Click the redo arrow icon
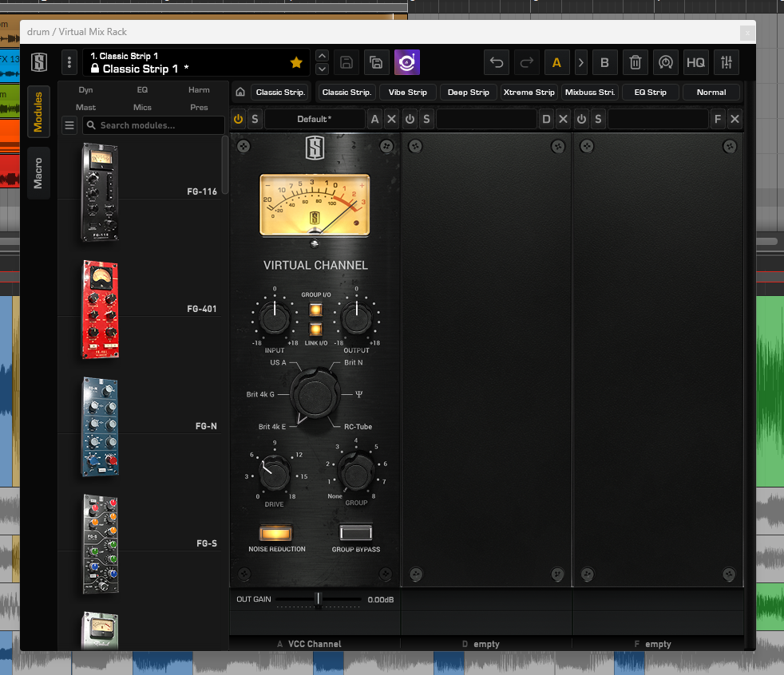784x675 pixels. (526, 62)
